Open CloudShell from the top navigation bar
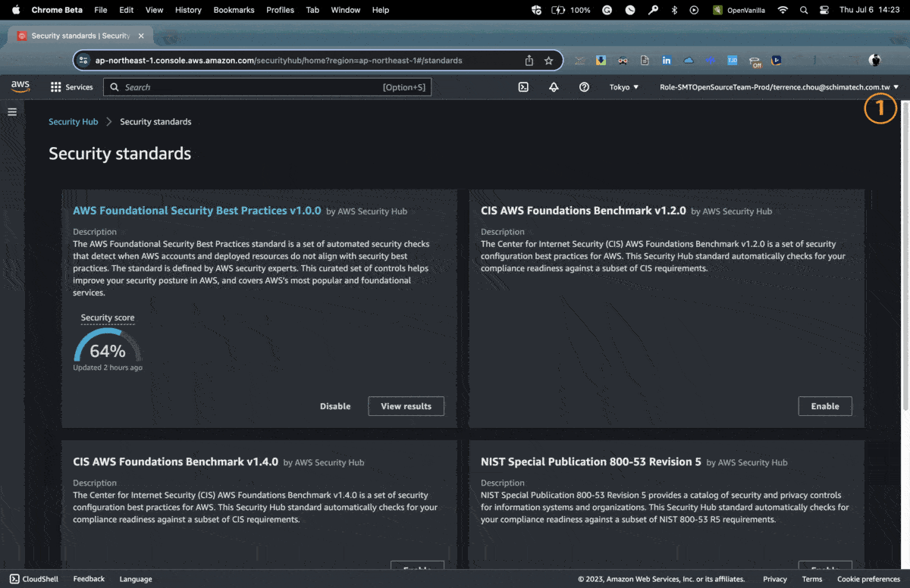This screenshot has width=910, height=588. 523,87
